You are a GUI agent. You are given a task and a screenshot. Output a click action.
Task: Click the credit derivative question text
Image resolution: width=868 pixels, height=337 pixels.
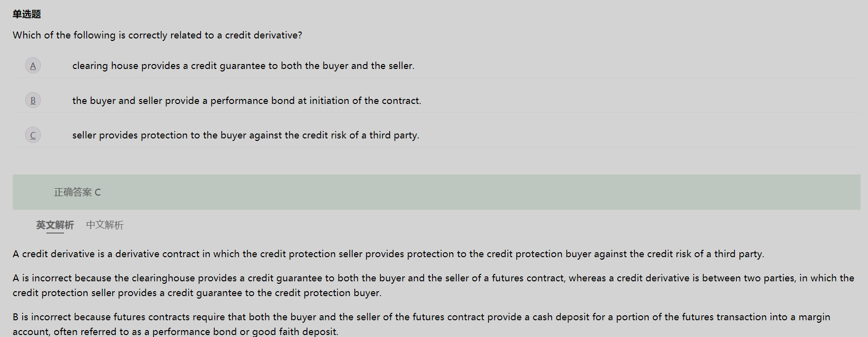coord(158,35)
